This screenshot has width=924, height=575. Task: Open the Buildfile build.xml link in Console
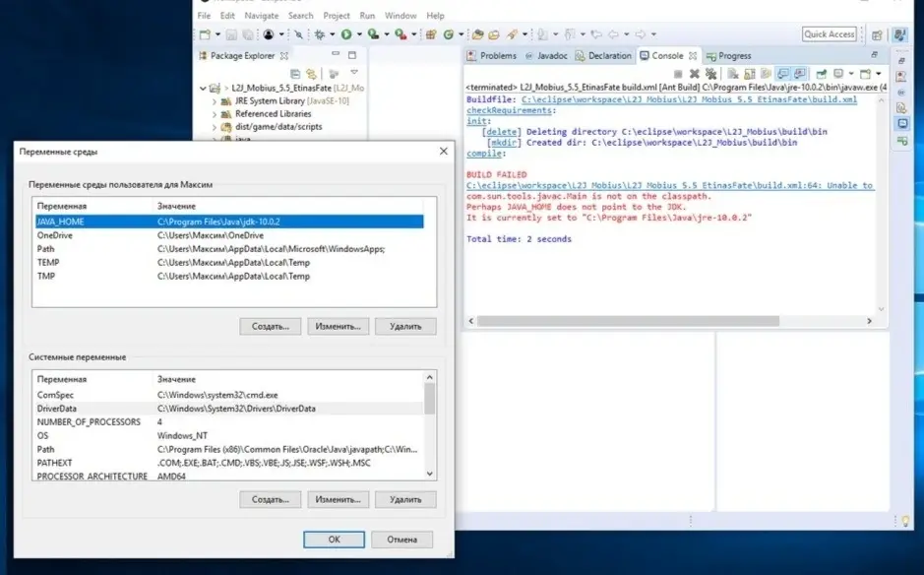point(689,99)
